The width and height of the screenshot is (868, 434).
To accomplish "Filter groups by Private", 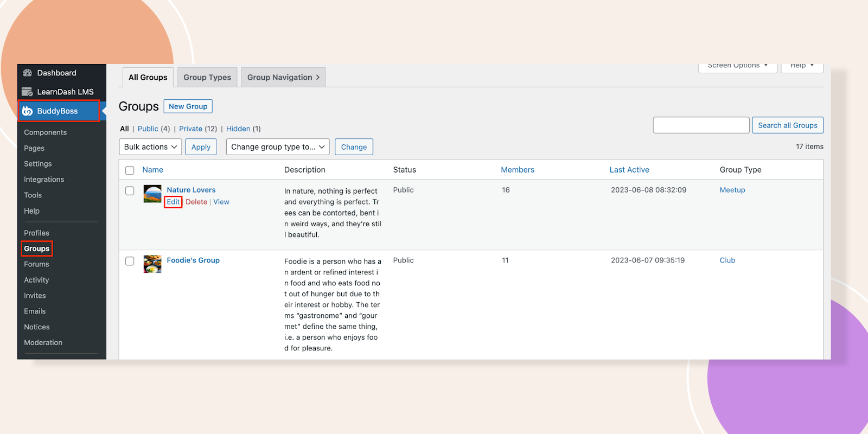I will click(x=190, y=129).
